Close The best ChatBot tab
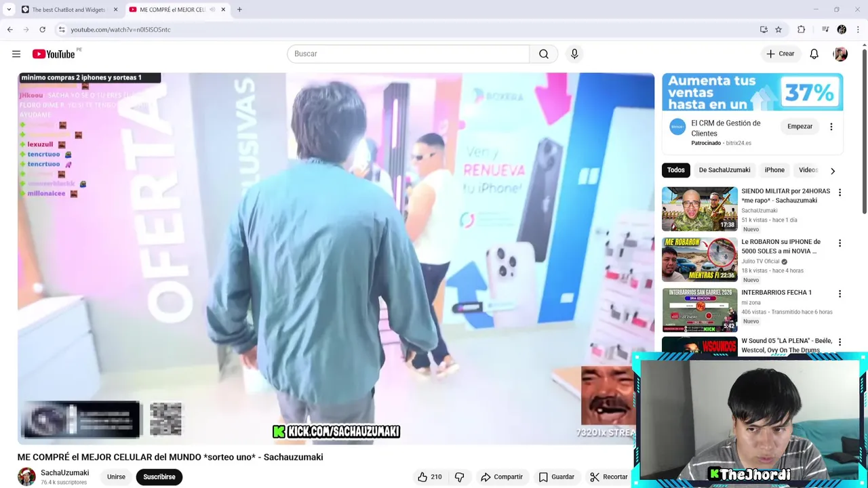868x488 pixels. 115,9
